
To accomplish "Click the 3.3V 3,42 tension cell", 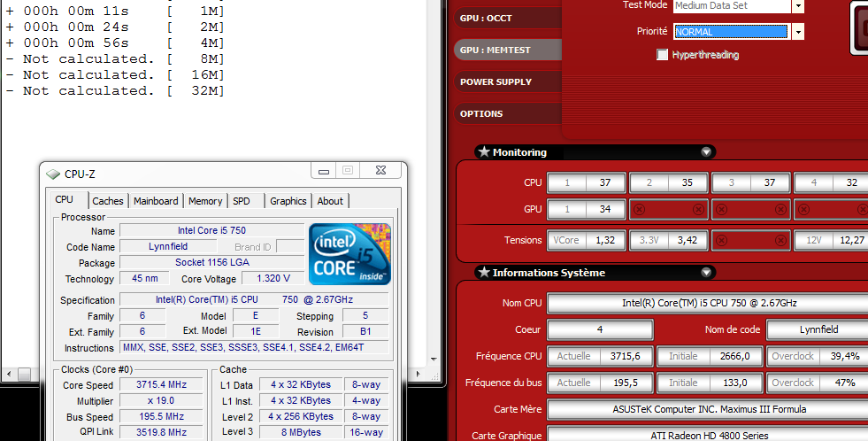I will coord(669,240).
